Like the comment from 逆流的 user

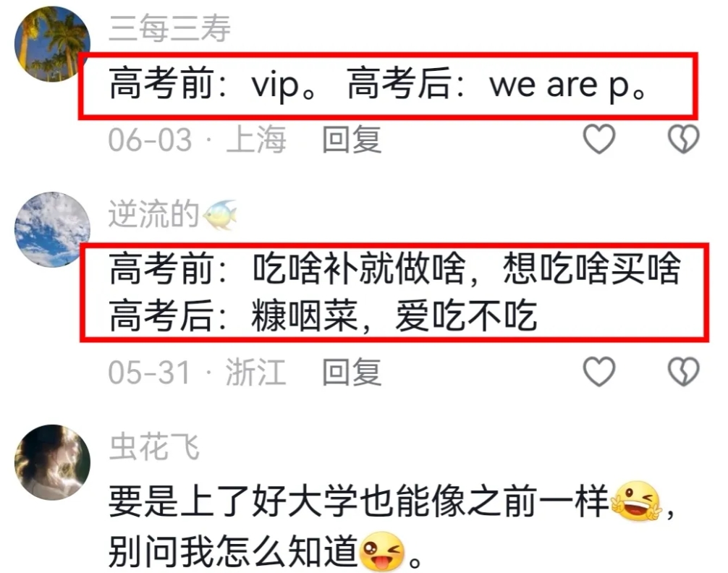(x=599, y=371)
